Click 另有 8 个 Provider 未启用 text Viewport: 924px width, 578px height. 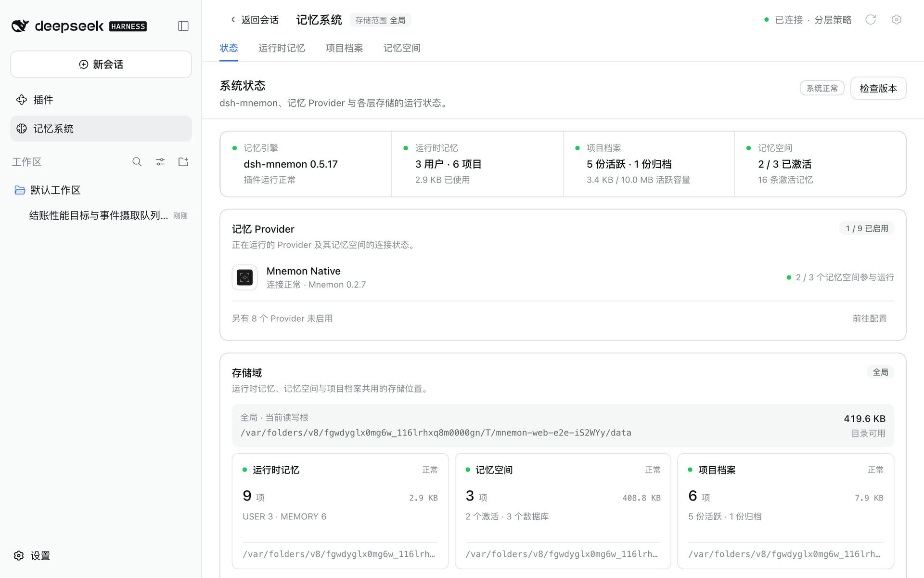(x=282, y=318)
